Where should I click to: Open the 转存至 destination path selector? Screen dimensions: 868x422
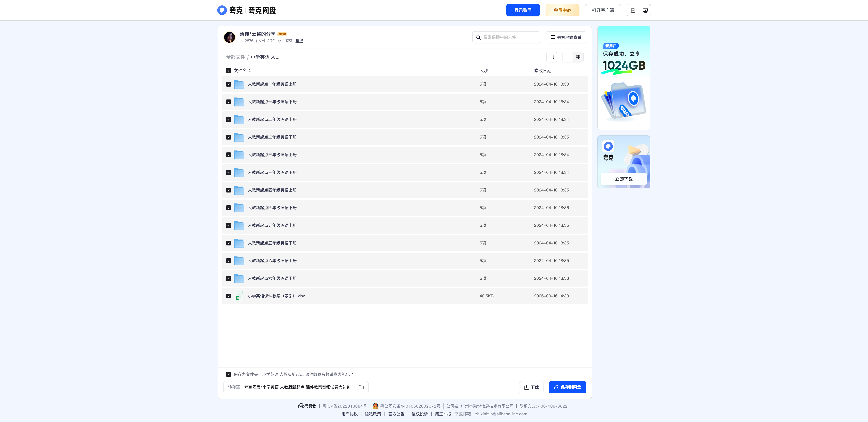pos(295,387)
